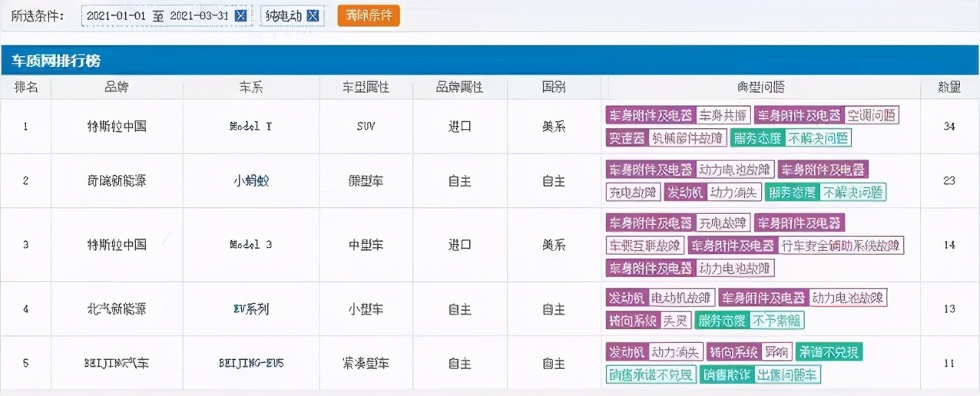The width and height of the screenshot is (980, 396).
Task: Click complaint count 14
Action: coord(949,245)
